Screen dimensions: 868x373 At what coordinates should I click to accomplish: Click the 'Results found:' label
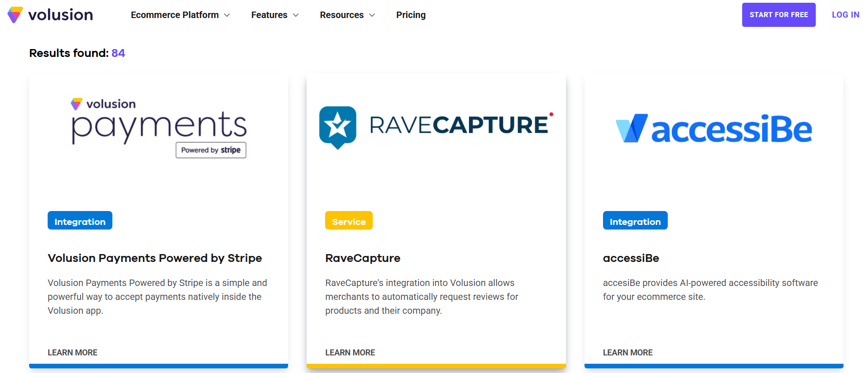click(x=69, y=53)
